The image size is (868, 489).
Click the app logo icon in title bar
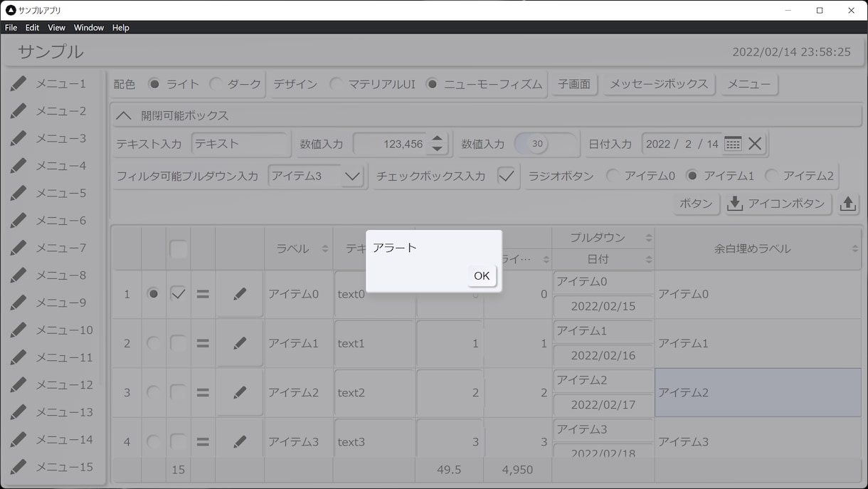click(11, 10)
